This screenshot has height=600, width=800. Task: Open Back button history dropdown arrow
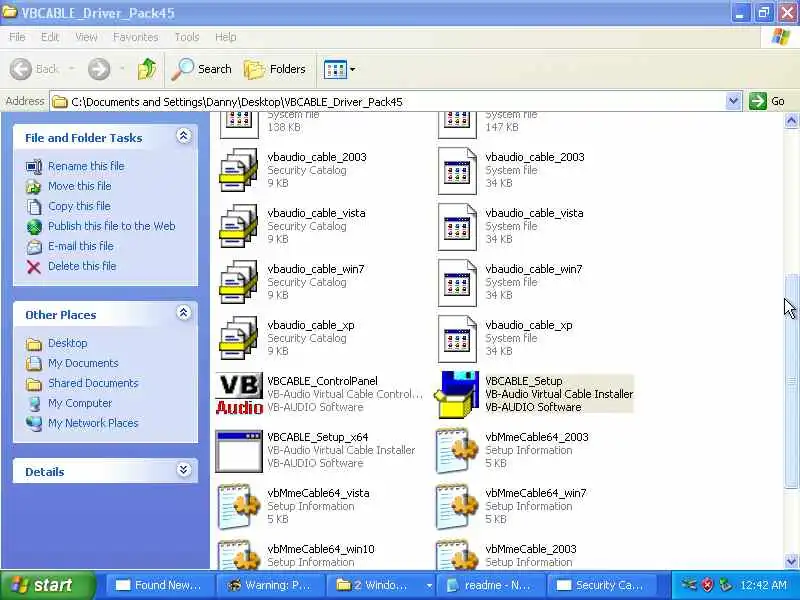(x=72, y=69)
